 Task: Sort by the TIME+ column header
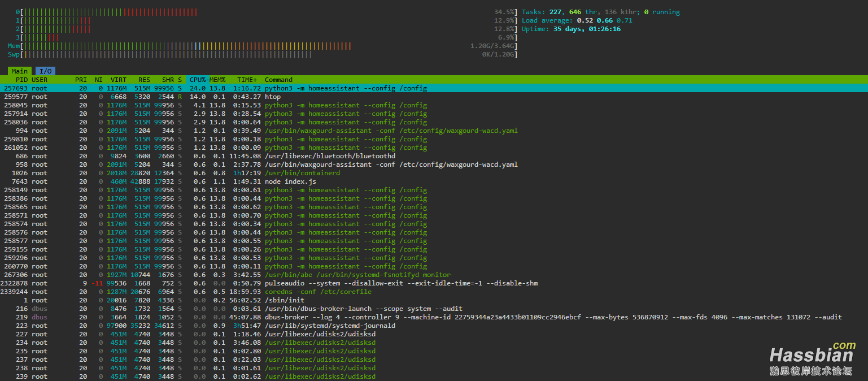(247, 80)
